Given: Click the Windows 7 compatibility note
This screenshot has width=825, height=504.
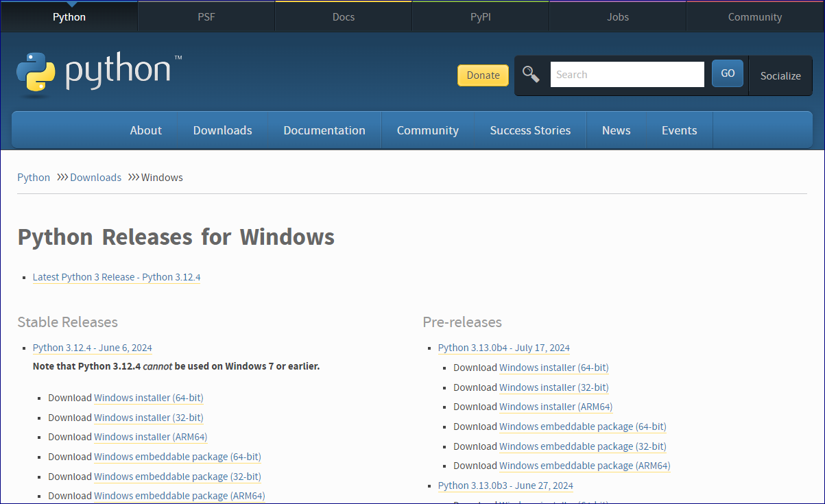Looking at the screenshot, I should 176,367.
